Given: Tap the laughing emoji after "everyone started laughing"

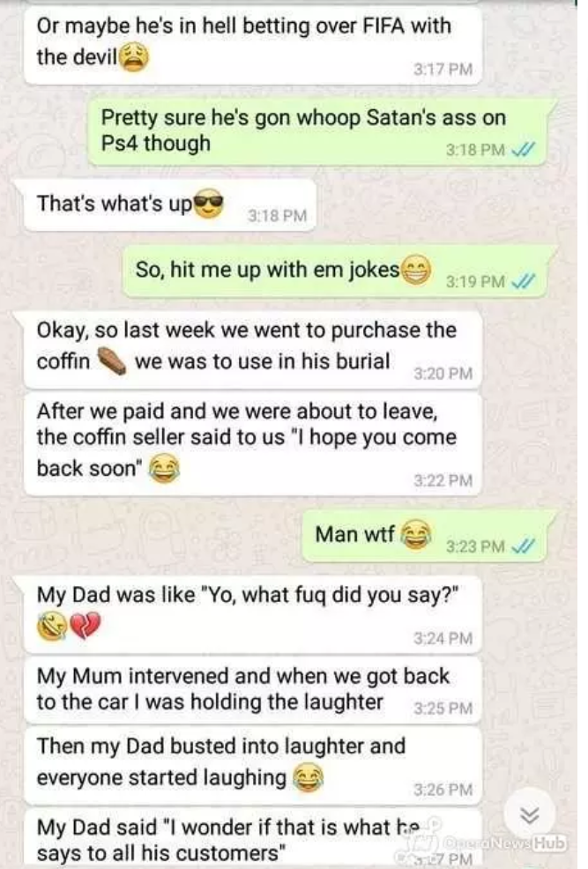Looking at the screenshot, I should coord(309,777).
